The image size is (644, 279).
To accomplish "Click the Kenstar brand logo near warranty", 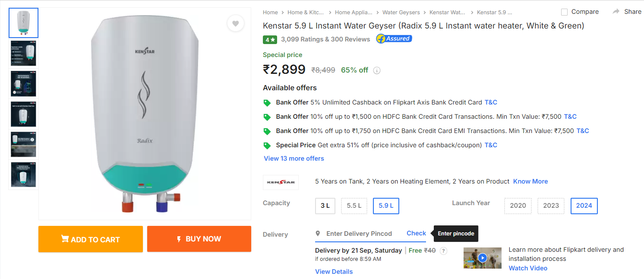I will tap(281, 182).
